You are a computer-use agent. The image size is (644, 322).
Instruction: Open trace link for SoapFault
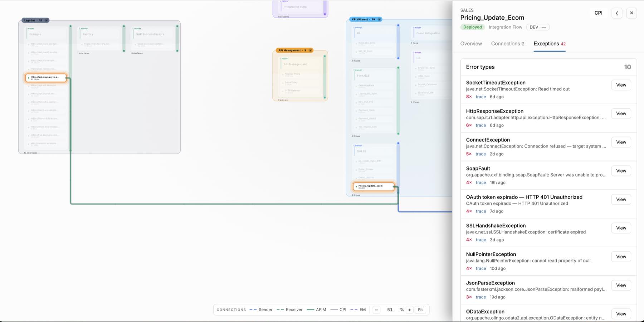[x=480, y=183]
